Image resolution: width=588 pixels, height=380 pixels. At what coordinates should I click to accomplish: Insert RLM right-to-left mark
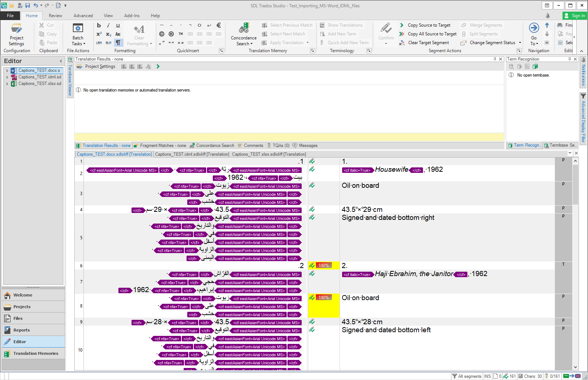108,43
